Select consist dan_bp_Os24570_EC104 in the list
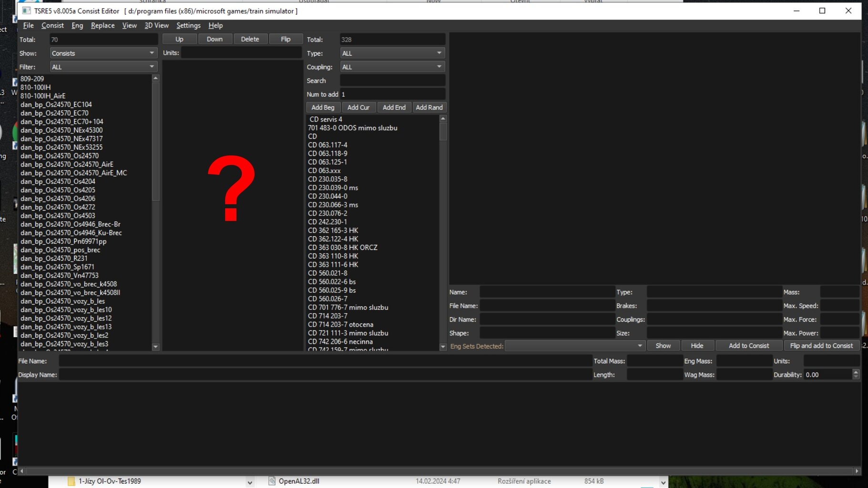The image size is (868, 488). [56, 104]
